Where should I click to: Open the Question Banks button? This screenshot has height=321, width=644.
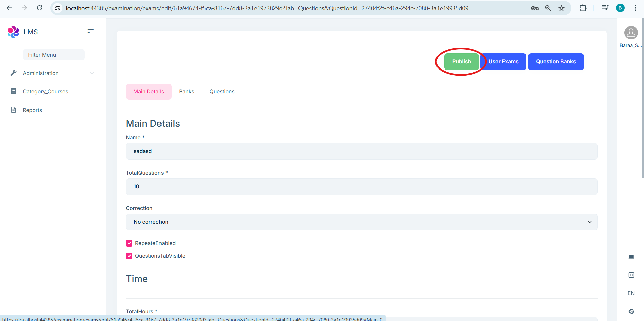[x=556, y=62]
